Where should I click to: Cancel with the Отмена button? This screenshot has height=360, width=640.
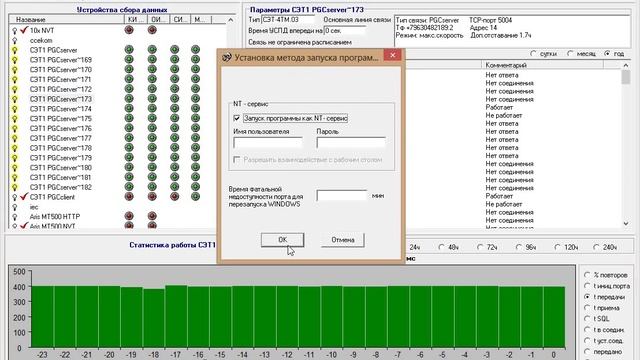(x=342, y=240)
